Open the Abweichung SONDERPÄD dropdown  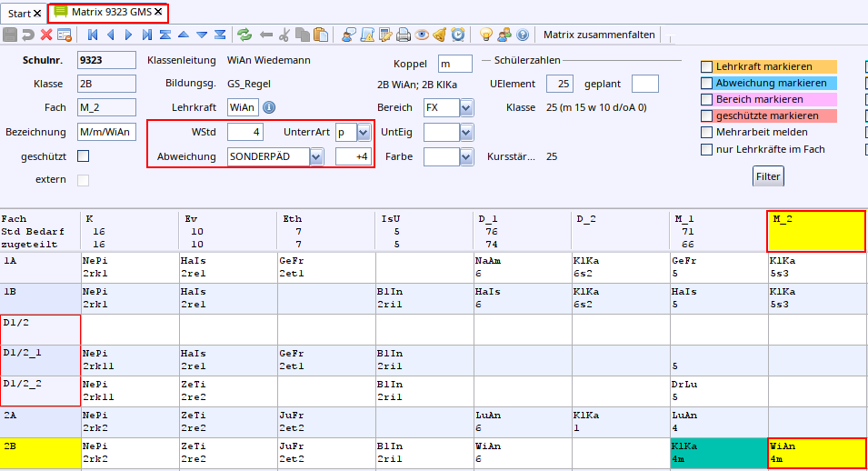tap(316, 156)
